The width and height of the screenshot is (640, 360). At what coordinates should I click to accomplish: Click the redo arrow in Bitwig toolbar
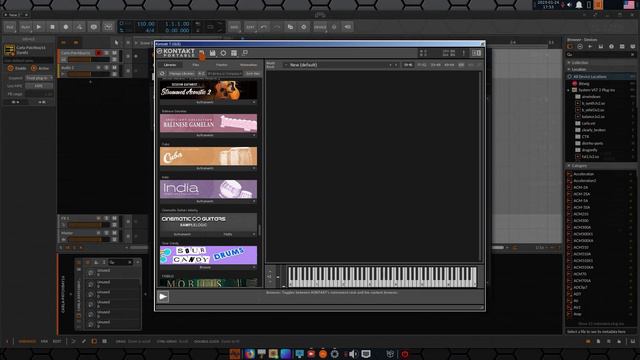[x=277, y=27]
